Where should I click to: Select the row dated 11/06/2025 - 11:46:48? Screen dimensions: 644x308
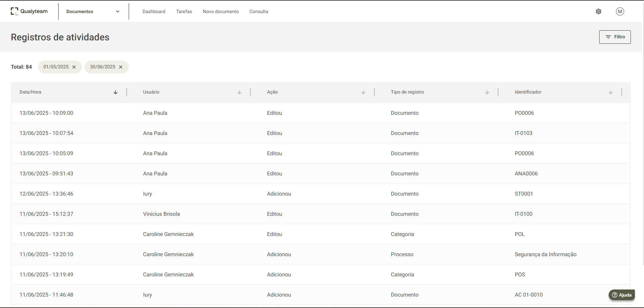(x=321, y=295)
